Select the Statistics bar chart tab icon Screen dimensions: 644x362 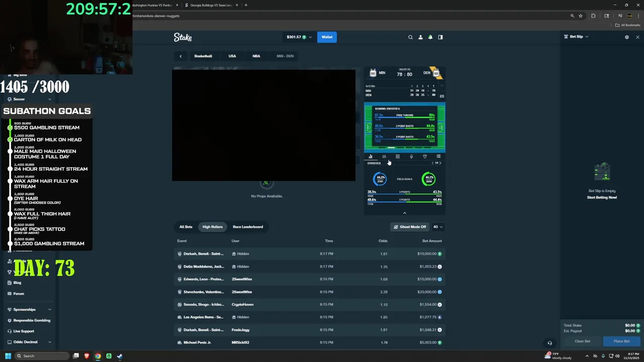(x=370, y=156)
